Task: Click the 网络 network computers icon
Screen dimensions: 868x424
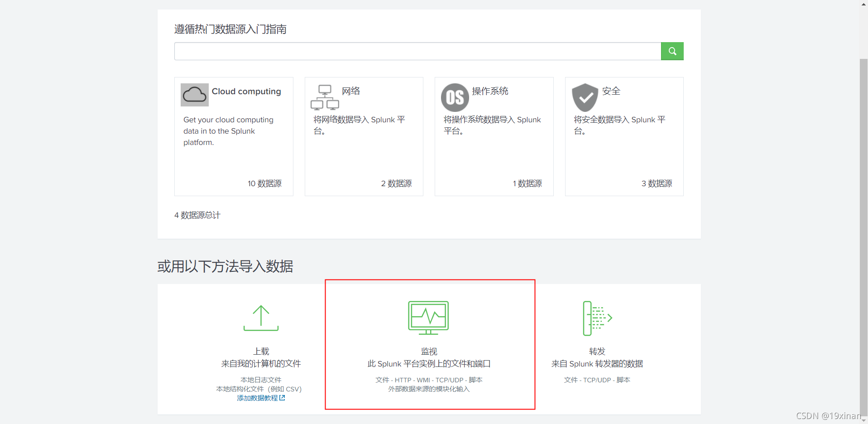Action: (325, 97)
